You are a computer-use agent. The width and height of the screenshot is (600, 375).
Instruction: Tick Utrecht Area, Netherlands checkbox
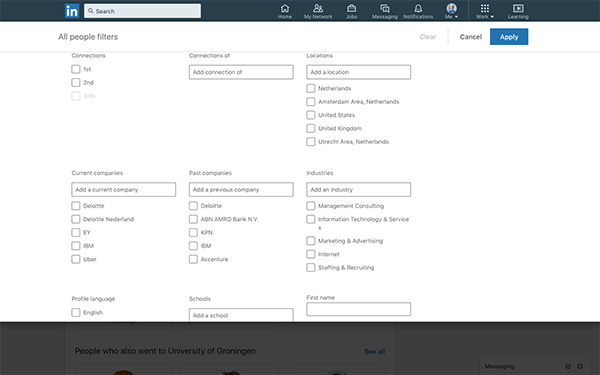click(x=311, y=142)
